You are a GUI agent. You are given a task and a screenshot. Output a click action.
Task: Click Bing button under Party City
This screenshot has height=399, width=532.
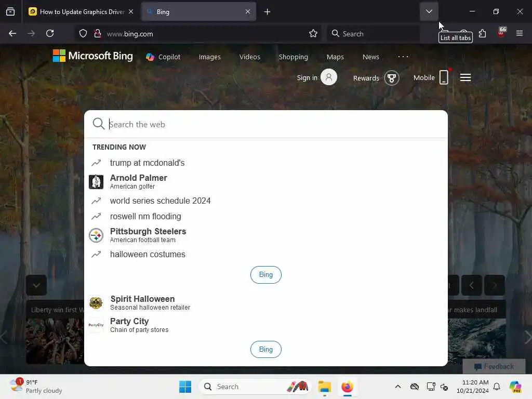[265, 350]
